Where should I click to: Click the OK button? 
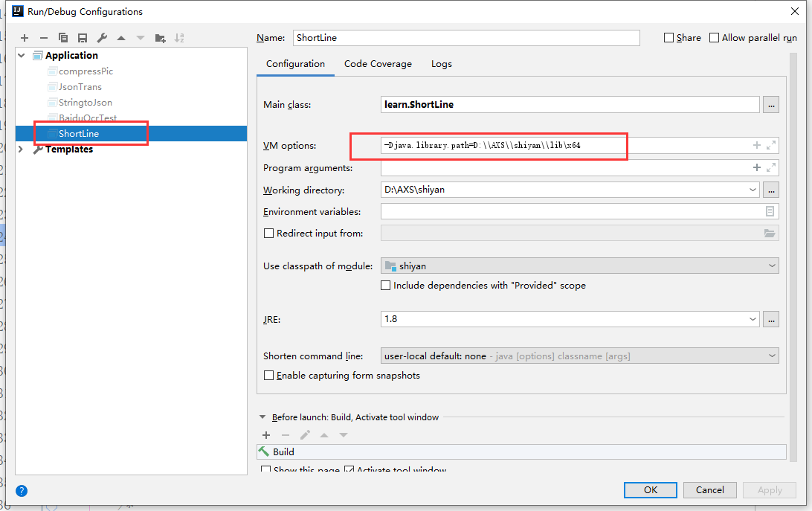coord(650,489)
